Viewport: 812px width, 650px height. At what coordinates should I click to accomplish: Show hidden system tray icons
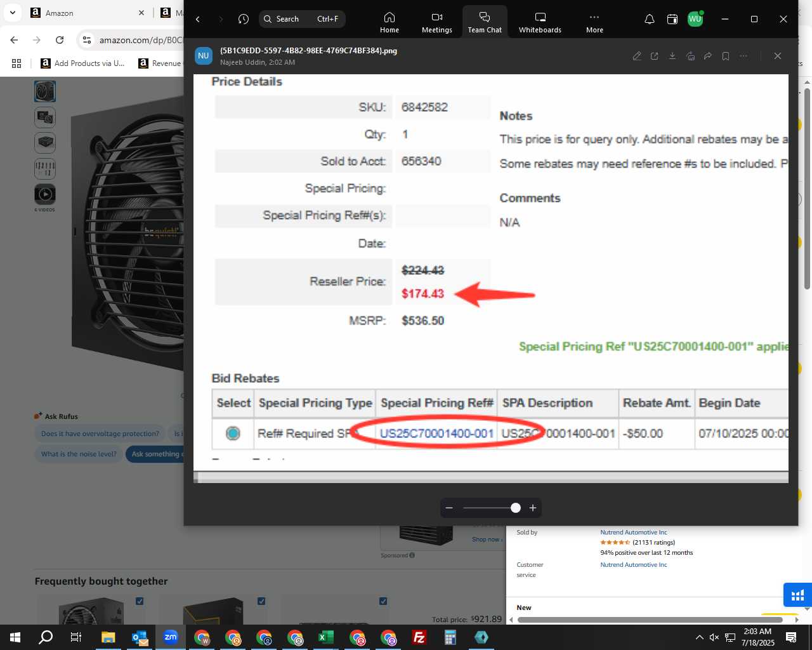699,637
